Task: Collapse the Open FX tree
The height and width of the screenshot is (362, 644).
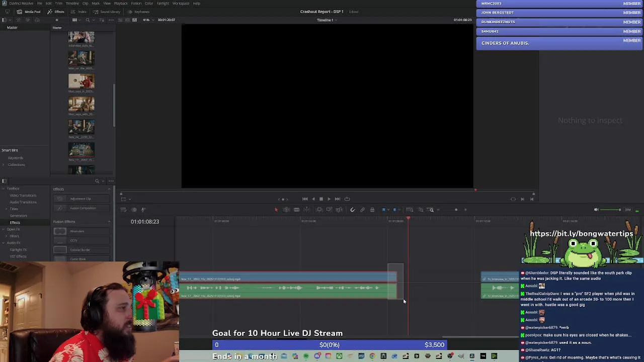Action: tap(4, 229)
